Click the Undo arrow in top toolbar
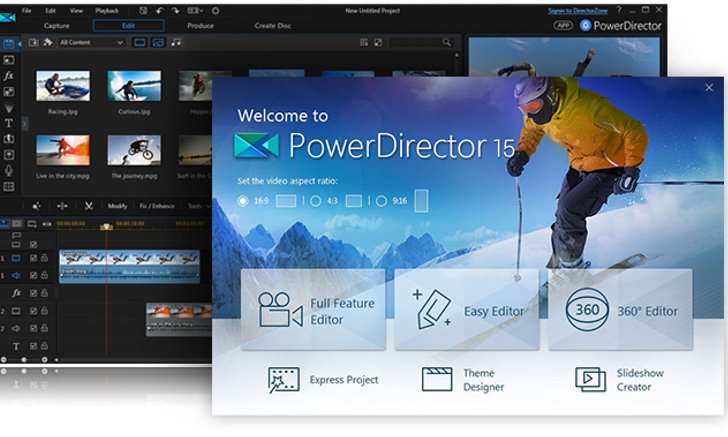The width and height of the screenshot is (728, 437). tap(160, 10)
